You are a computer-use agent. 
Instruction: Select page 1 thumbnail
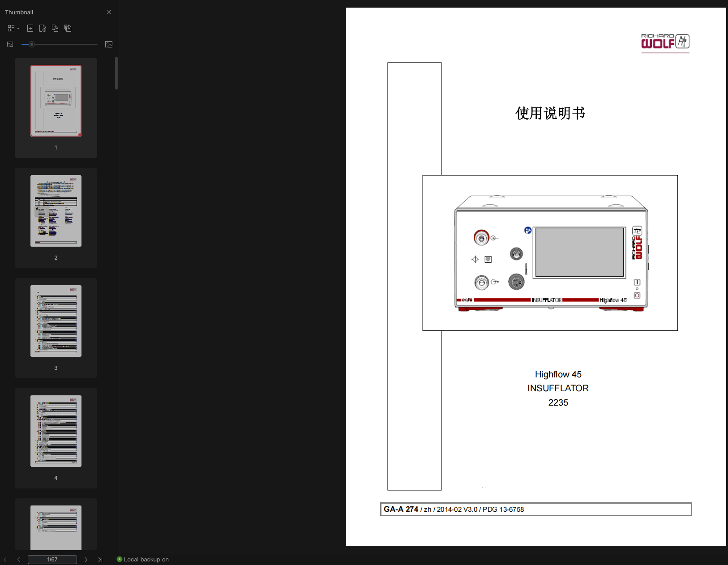(56, 101)
